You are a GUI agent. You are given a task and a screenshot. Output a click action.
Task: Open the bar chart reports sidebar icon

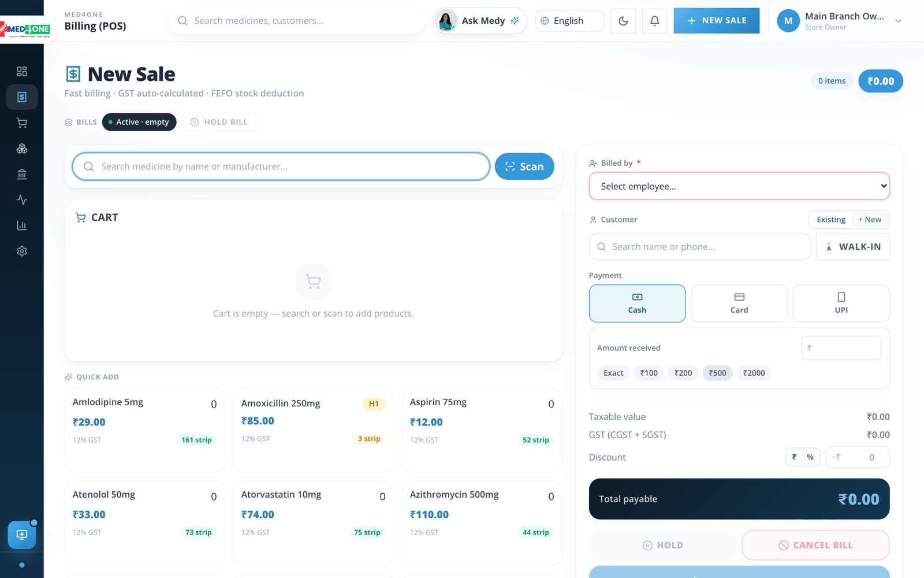click(x=22, y=225)
